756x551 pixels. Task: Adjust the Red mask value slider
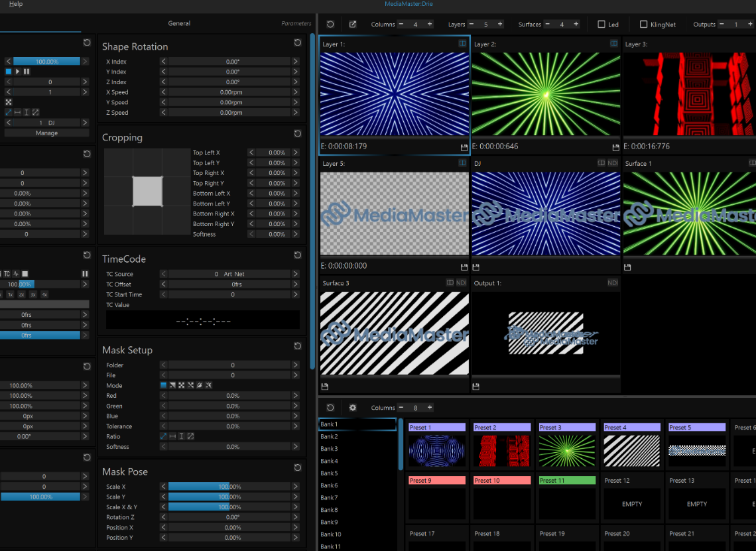pos(229,395)
